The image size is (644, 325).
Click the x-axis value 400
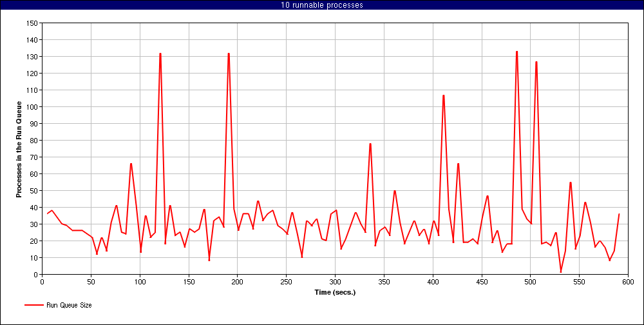coord(433,282)
